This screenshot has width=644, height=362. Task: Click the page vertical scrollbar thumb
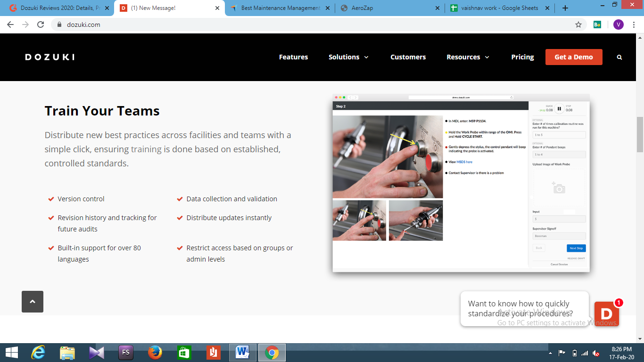pyautogui.click(x=640, y=134)
